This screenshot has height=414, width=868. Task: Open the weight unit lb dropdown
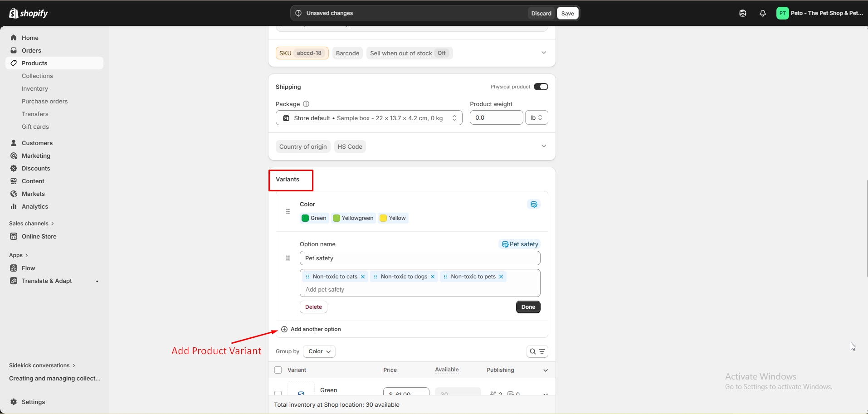point(536,117)
